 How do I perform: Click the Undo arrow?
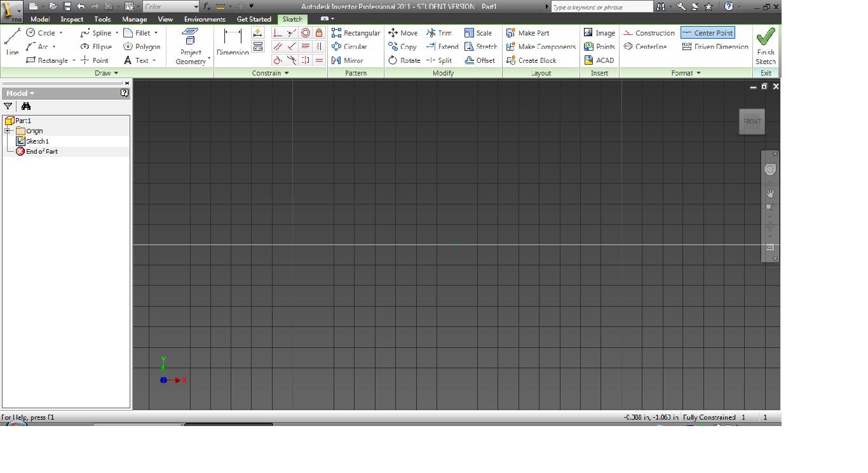point(81,6)
